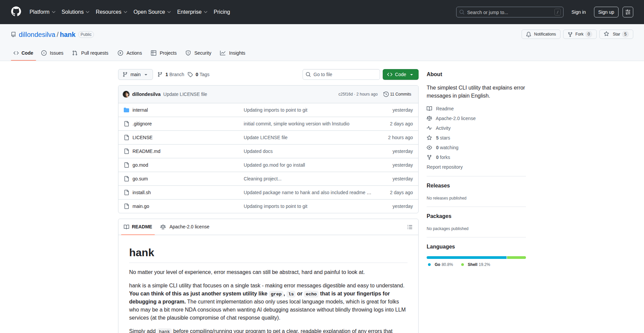644x333 pixels.
Task: Expand the Platform menu
Action: click(42, 12)
